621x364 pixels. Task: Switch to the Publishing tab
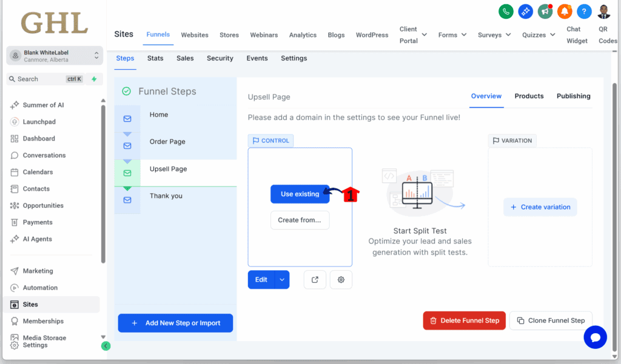pos(574,96)
